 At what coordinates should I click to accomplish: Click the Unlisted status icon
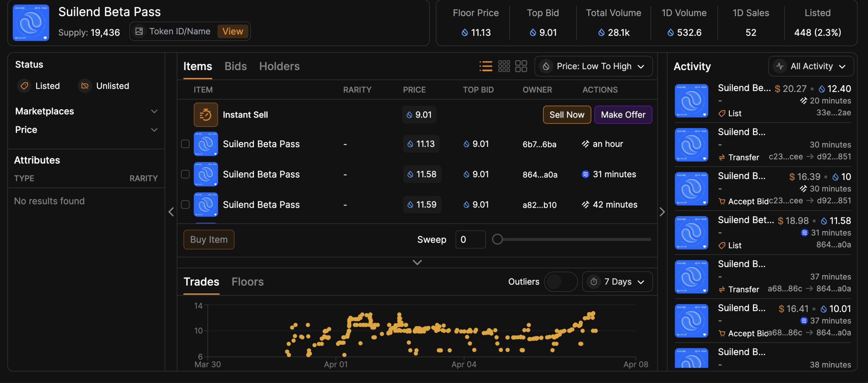85,86
